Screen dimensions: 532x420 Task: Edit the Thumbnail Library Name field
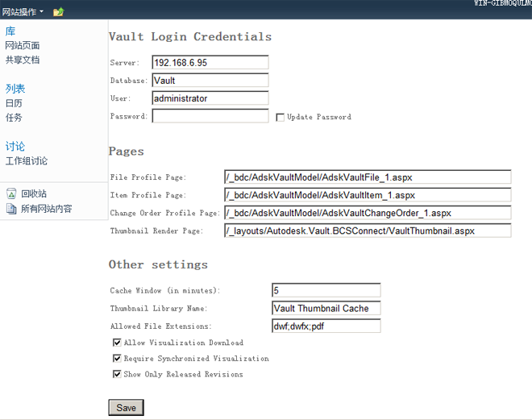click(326, 309)
